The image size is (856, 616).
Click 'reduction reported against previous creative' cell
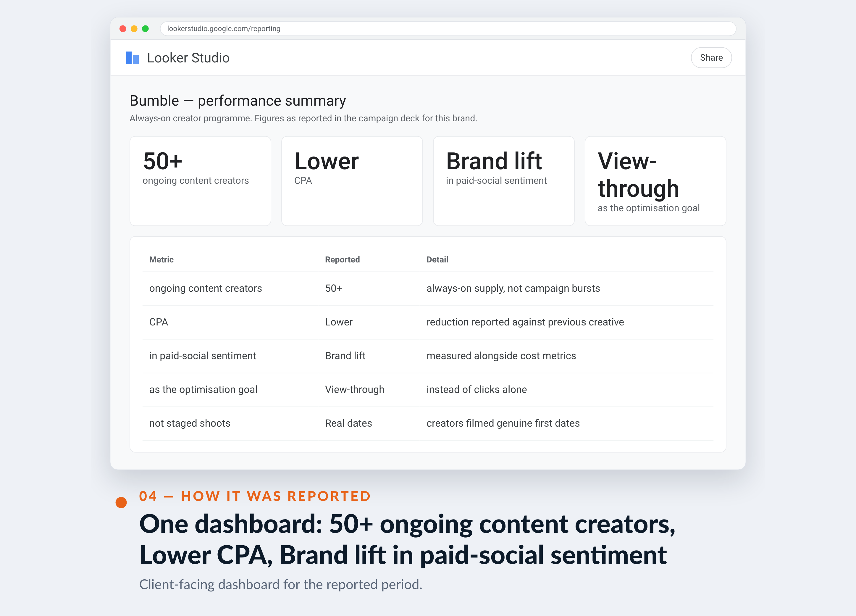pos(525,322)
